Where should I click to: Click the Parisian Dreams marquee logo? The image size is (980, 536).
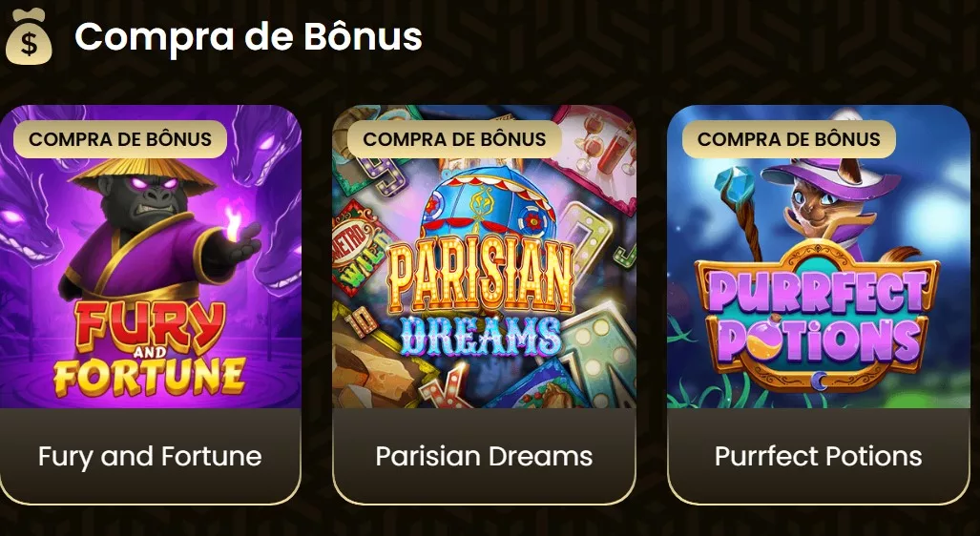(x=481, y=299)
